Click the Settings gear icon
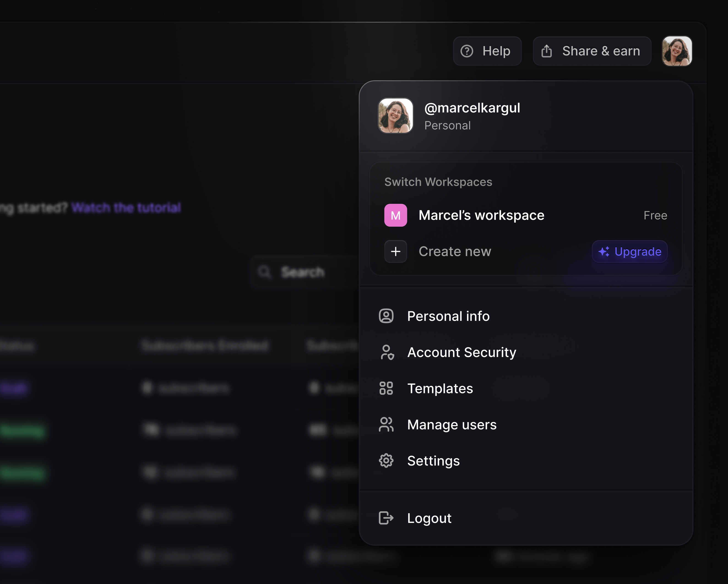The height and width of the screenshot is (584, 728). pyautogui.click(x=386, y=461)
